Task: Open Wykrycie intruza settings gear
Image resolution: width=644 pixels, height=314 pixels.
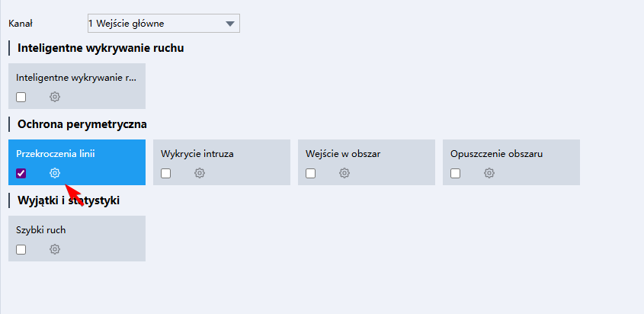Action: click(200, 173)
